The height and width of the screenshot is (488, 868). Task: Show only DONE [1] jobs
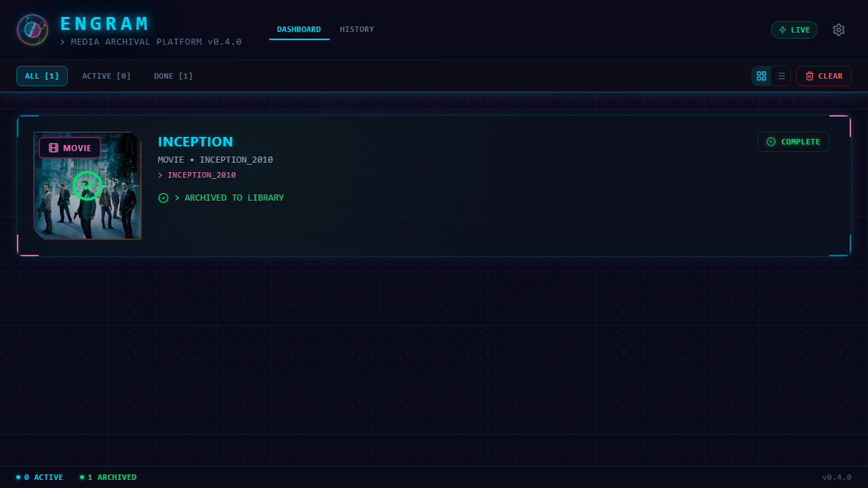[174, 76]
